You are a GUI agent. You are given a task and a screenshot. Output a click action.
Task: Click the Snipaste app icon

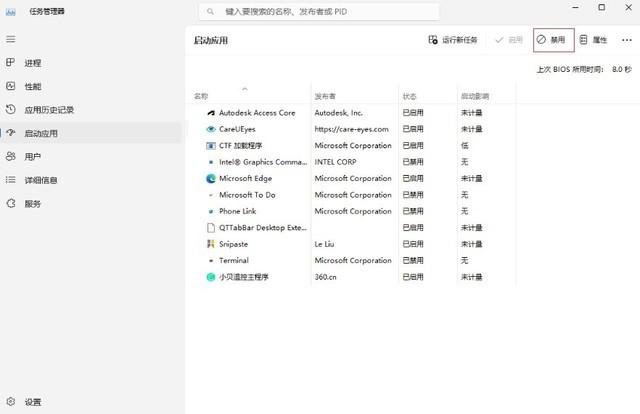click(211, 244)
